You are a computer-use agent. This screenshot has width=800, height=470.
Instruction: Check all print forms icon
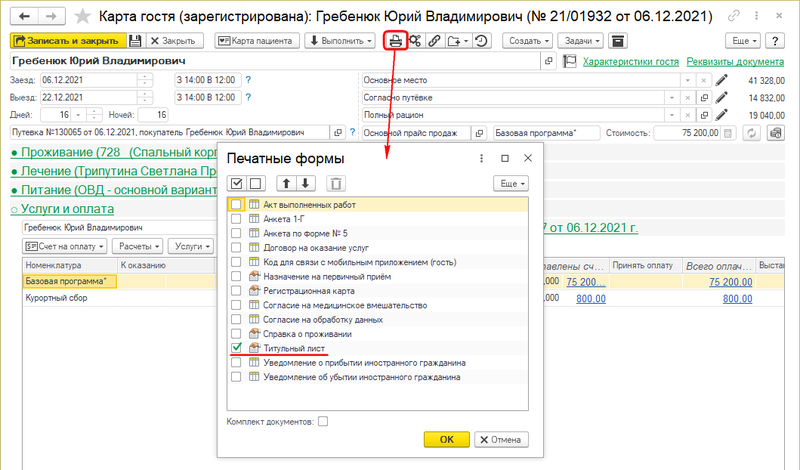(x=236, y=183)
